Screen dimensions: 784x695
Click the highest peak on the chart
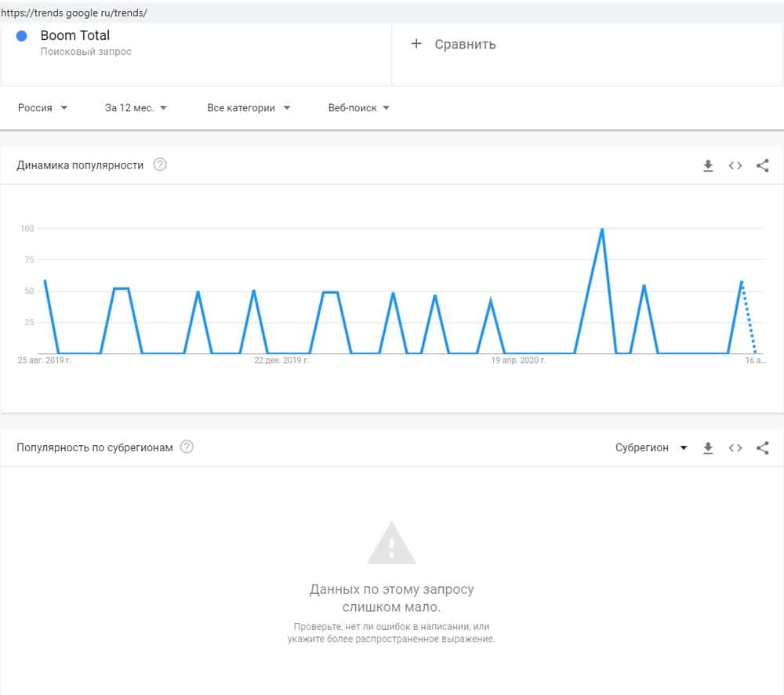pos(601,230)
